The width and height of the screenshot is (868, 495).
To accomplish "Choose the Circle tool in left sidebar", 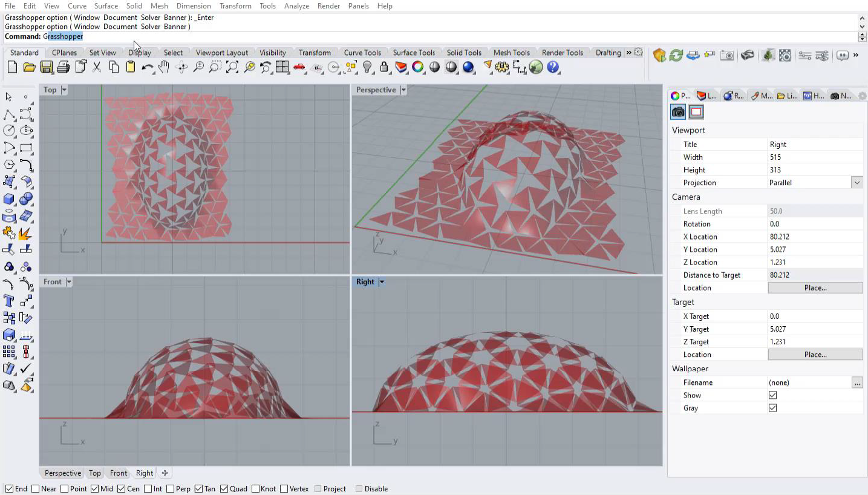I will [9, 131].
